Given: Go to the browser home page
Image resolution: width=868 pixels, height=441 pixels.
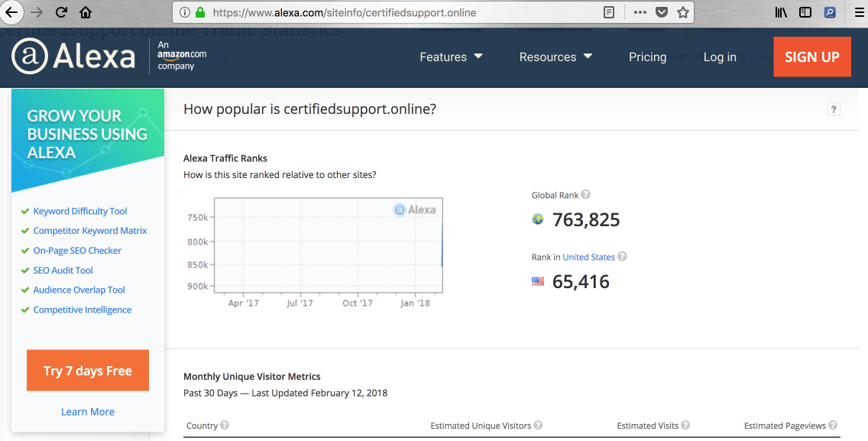Looking at the screenshot, I should [x=86, y=12].
